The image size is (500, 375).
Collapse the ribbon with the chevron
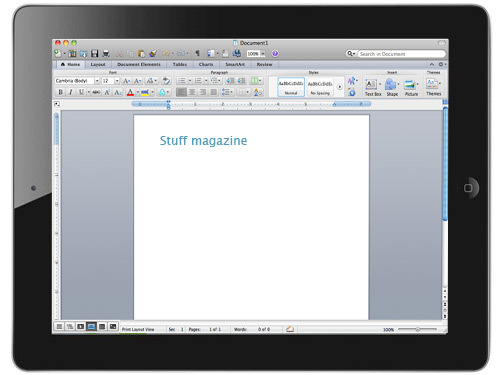[x=432, y=64]
